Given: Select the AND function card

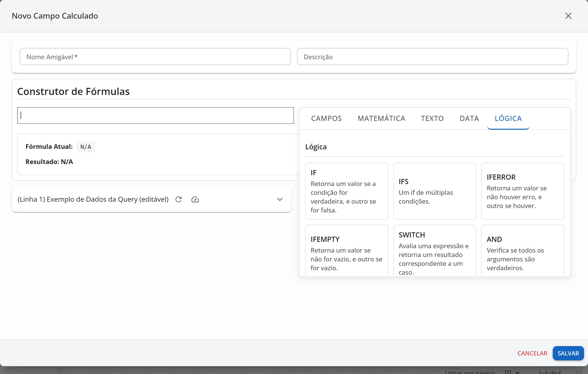Looking at the screenshot, I should [x=523, y=251].
